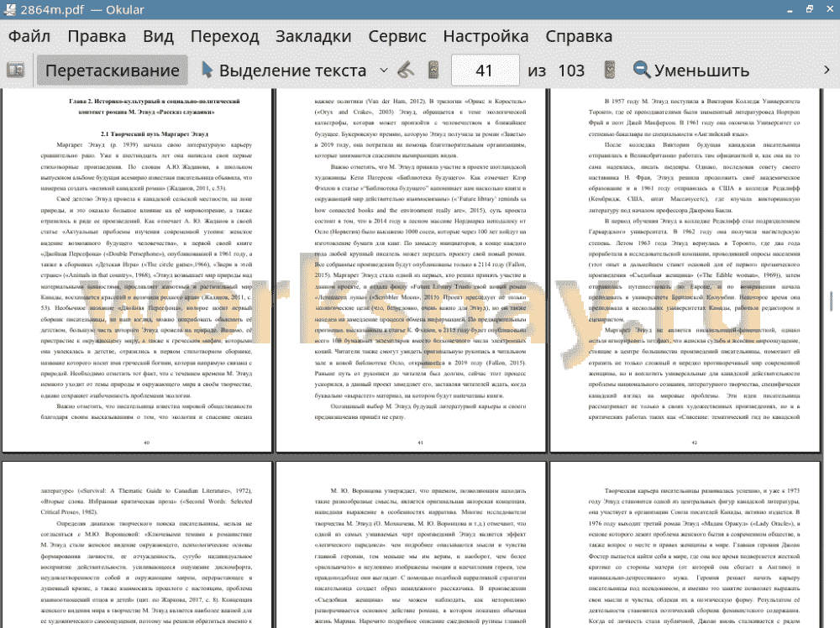Image resolution: width=840 pixels, height=628 pixels.
Task: Go to next page icon
Action: click(609, 71)
